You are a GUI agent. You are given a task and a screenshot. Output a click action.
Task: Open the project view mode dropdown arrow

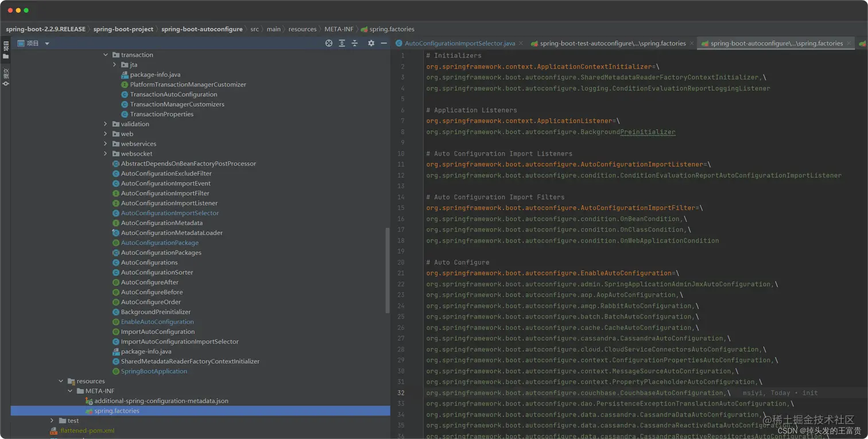pos(47,44)
